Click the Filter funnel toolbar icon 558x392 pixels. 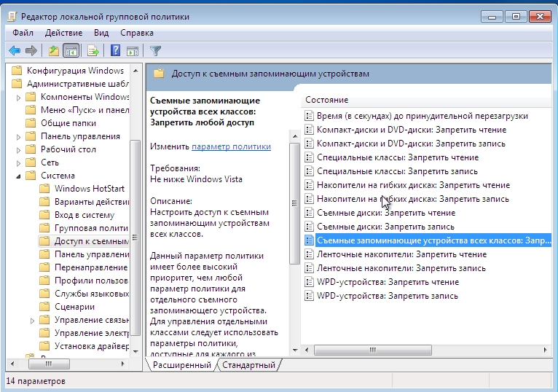tap(155, 51)
